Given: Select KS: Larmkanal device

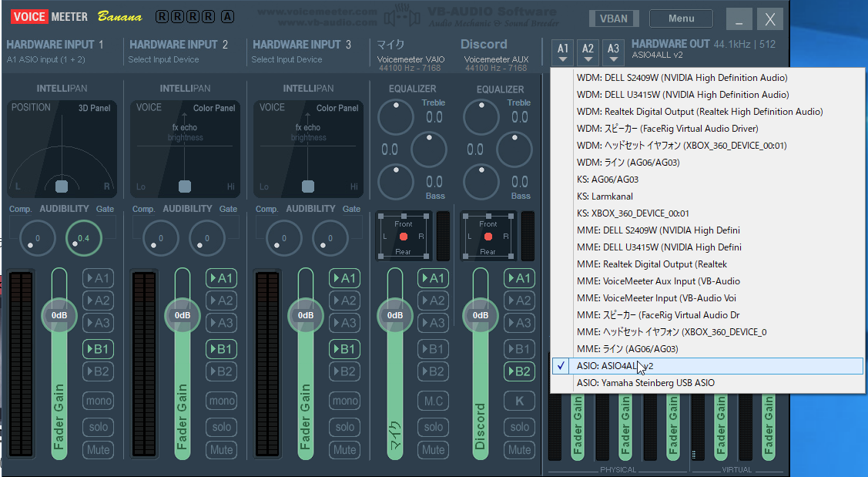Looking at the screenshot, I should (x=708, y=197).
